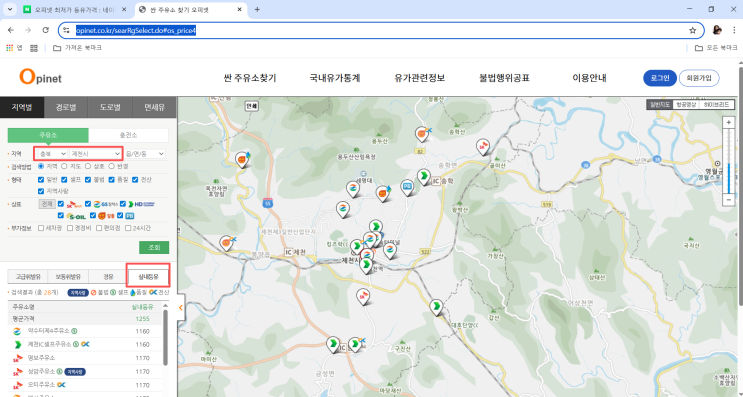Viewport: 743px width, 397px height.
Task: Open the 읍/면/동 dropdown
Action: click(x=145, y=153)
